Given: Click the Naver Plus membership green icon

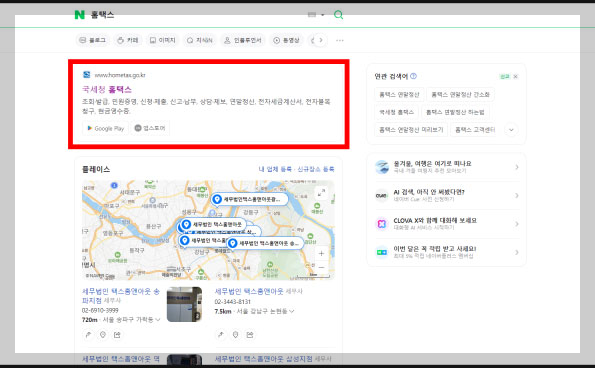Looking at the screenshot, I should [x=382, y=252].
